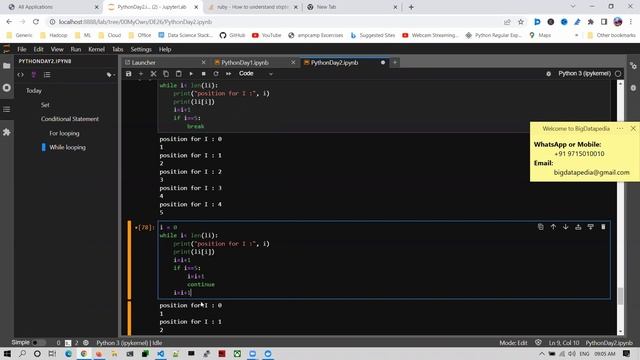This screenshot has width=640, height=360.
Task: Run the selected cell with play icon
Action: tap(191, 74)
